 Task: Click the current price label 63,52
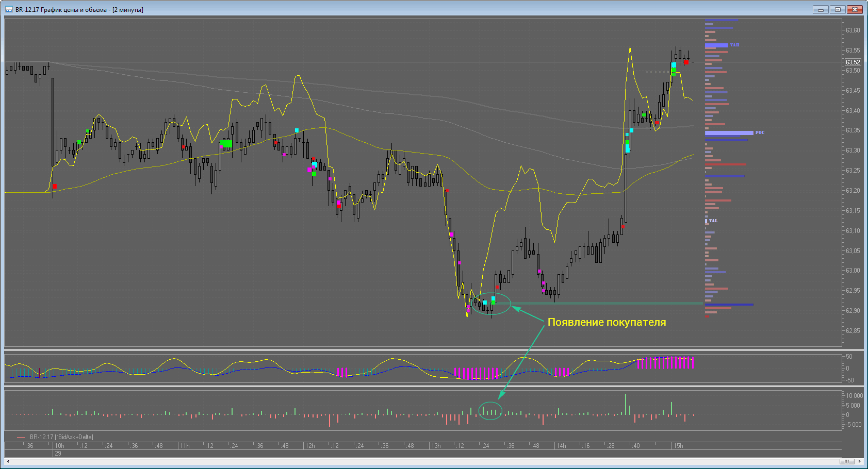[853, 62]
